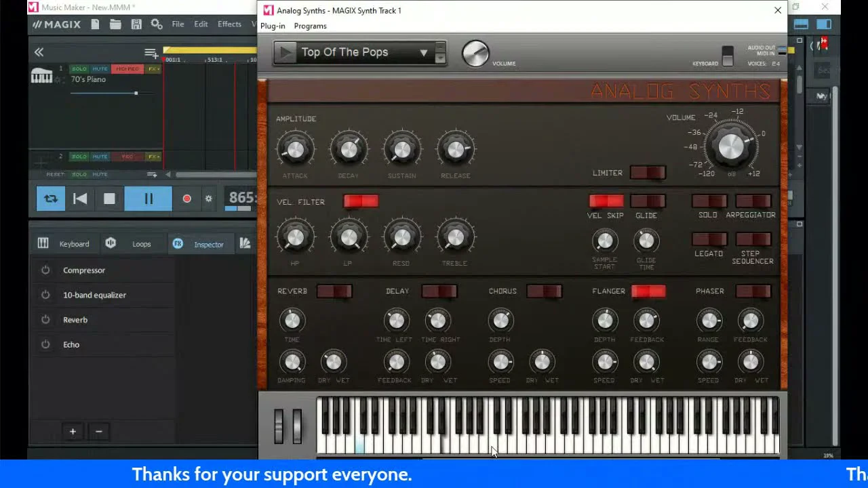Image resolution: width=868 pixels, height=488 pixels.
Task: Switch to the Loops tab
Action: tap(133, 244)
